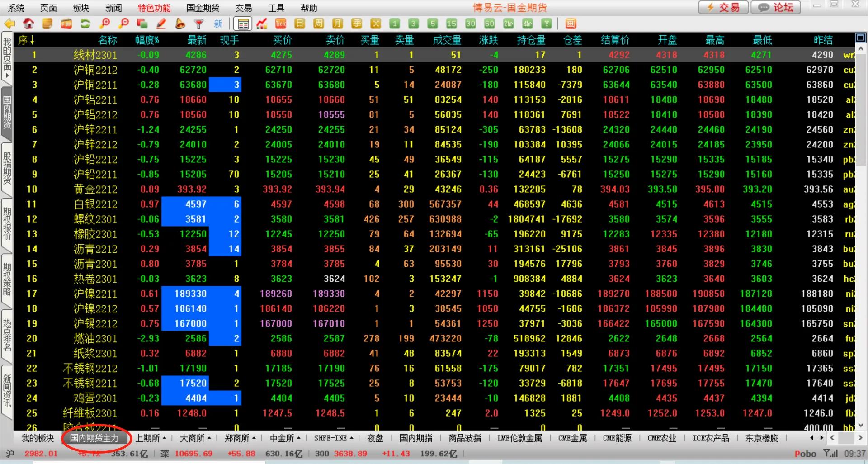Select the Tick chart icon
868x464 pixels.
click(281, 24)
